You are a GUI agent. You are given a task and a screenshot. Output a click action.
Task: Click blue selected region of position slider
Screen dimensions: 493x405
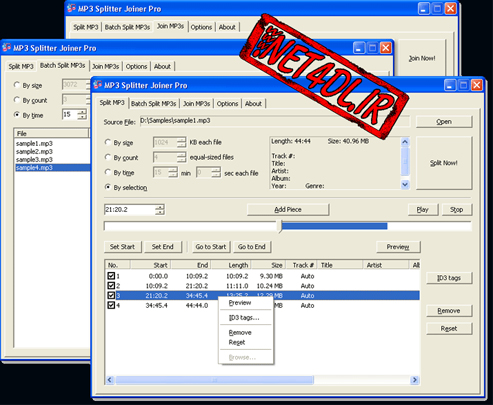tap(334, 226)
